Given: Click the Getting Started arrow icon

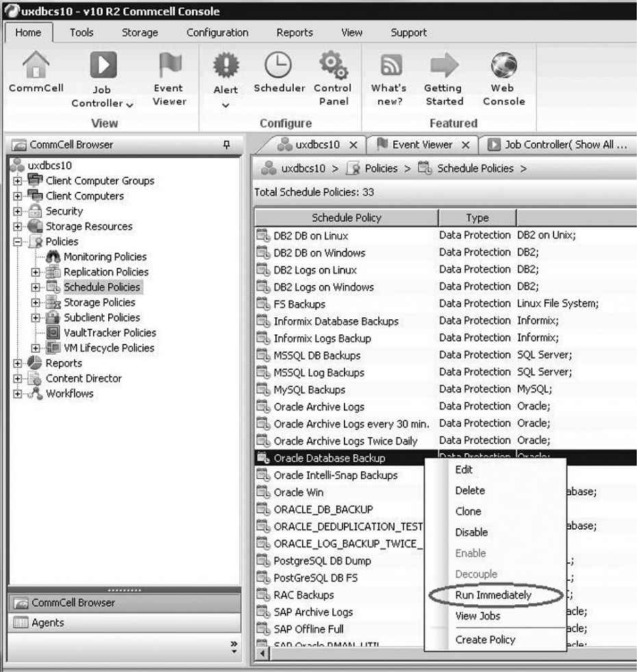Looking at the screenshot, I should tap(445, 64).
